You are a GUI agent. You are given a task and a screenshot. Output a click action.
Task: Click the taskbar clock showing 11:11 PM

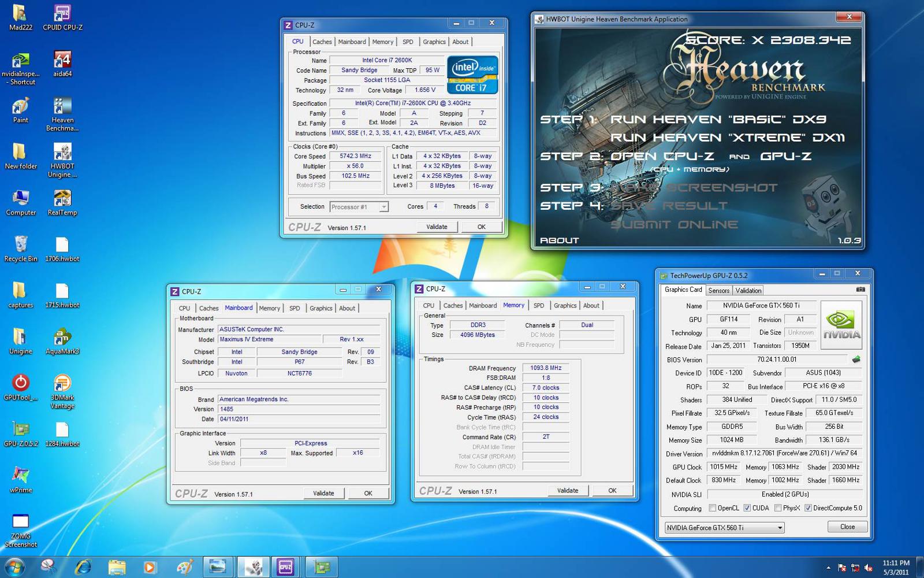(x=896, y=567)
